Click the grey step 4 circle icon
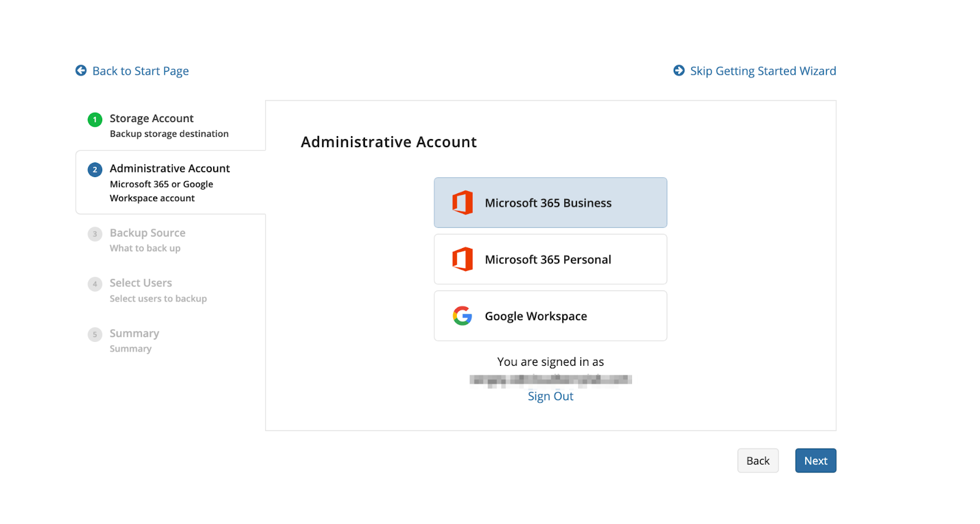This screenshot has width=980, height=524. pos(95,284)
